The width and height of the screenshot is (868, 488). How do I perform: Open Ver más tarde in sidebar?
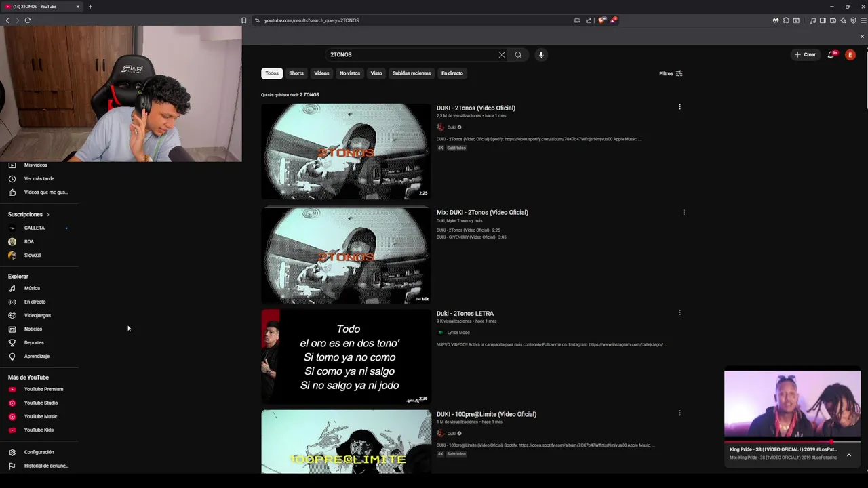39,179
